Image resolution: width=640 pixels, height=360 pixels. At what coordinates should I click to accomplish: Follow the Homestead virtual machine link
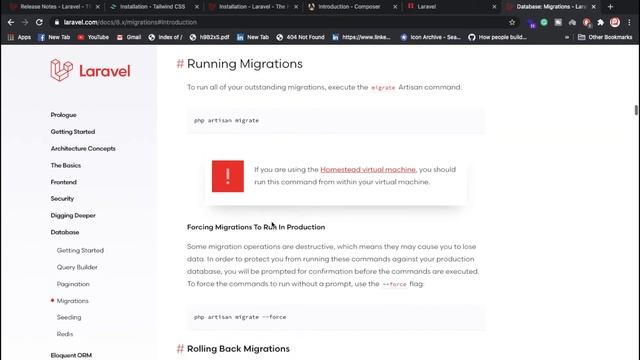(x=368, y=169)
